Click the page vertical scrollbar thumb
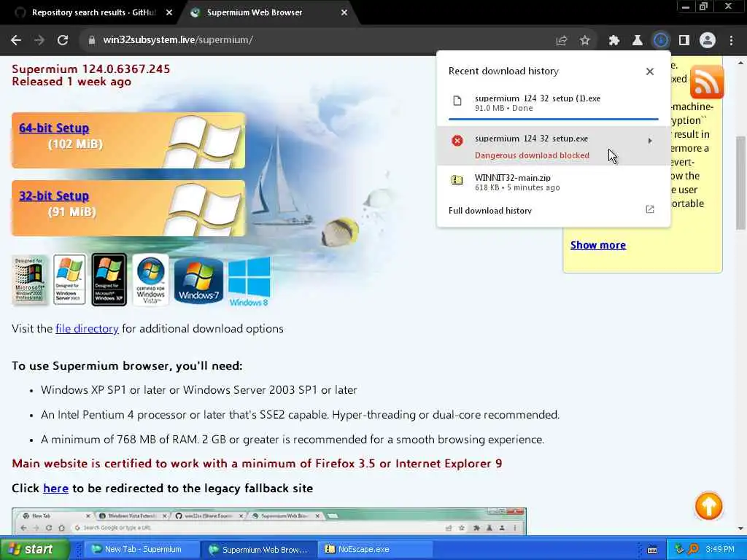 (741, 183)
